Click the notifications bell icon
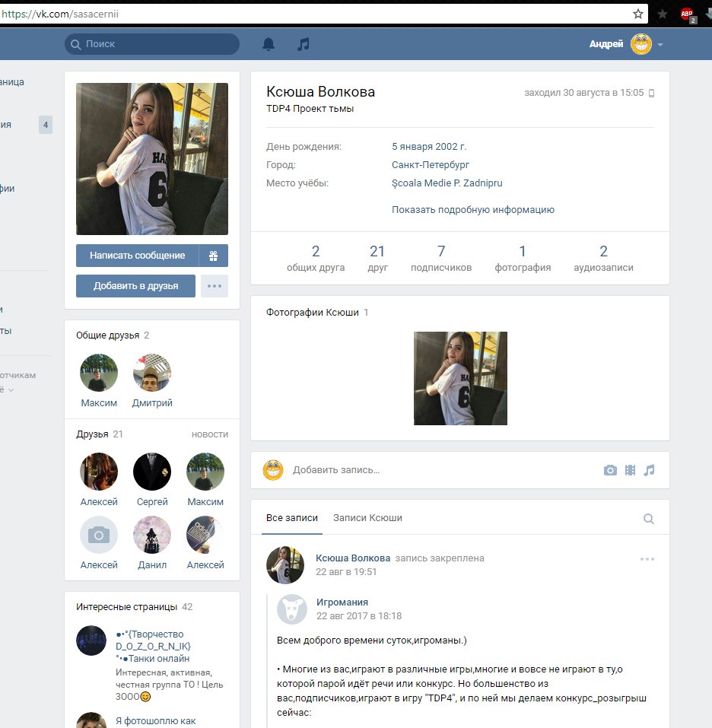 [269, 44]
